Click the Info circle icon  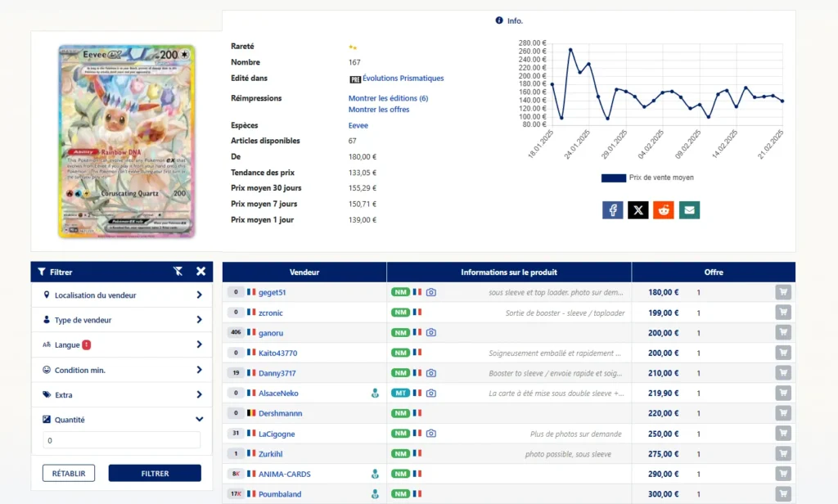tap(499, 20)
